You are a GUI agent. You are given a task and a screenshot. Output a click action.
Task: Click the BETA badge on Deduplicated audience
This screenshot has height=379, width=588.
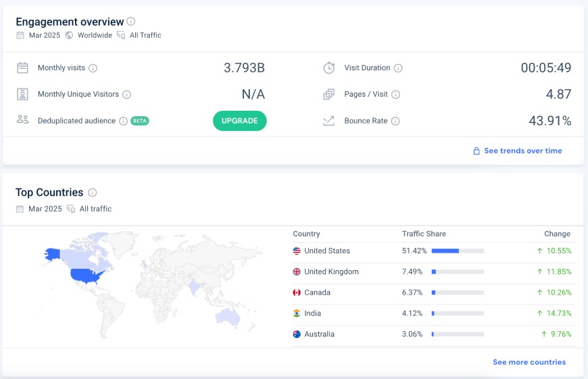140,121
